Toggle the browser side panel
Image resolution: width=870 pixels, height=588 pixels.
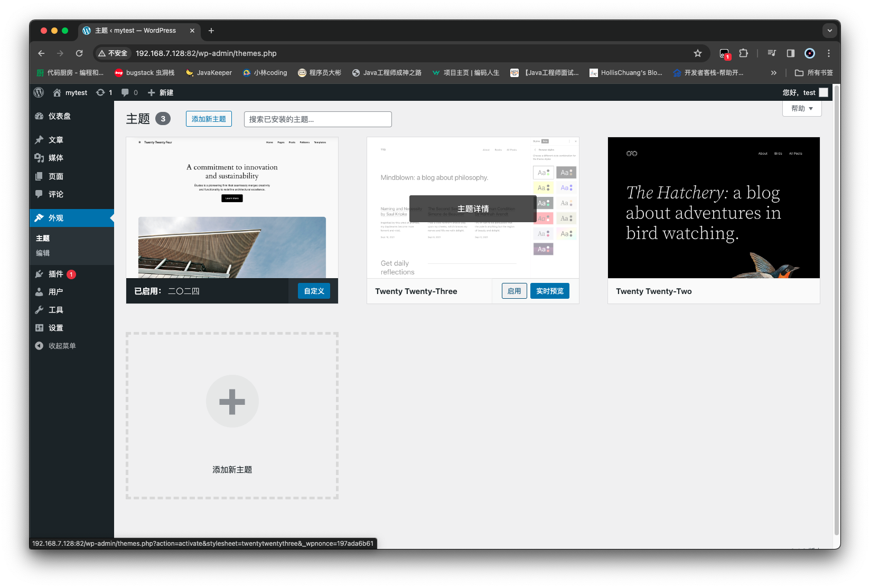tap(791, 53)
